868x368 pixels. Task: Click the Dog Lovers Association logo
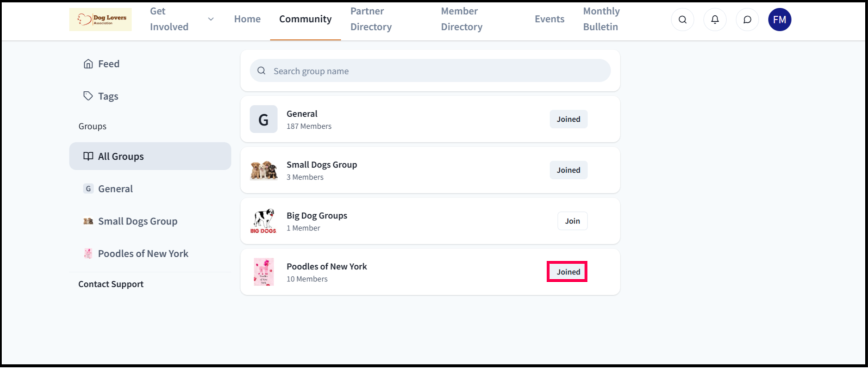[x=100, y=19]
